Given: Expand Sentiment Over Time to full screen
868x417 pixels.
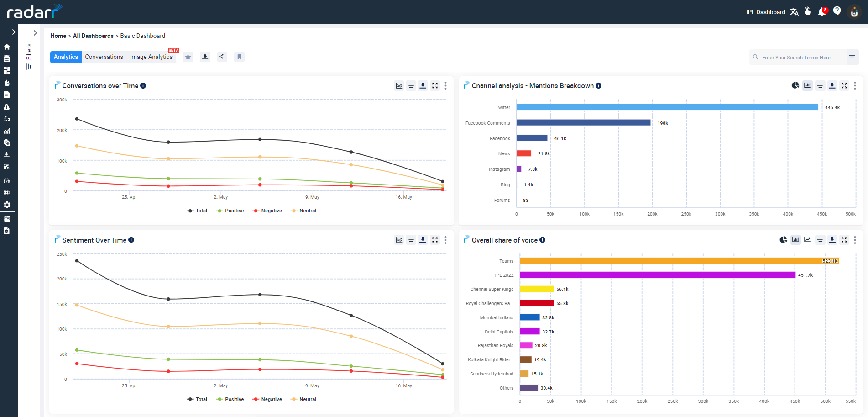Looking at the screenshot, I should [x=434, y=240].
